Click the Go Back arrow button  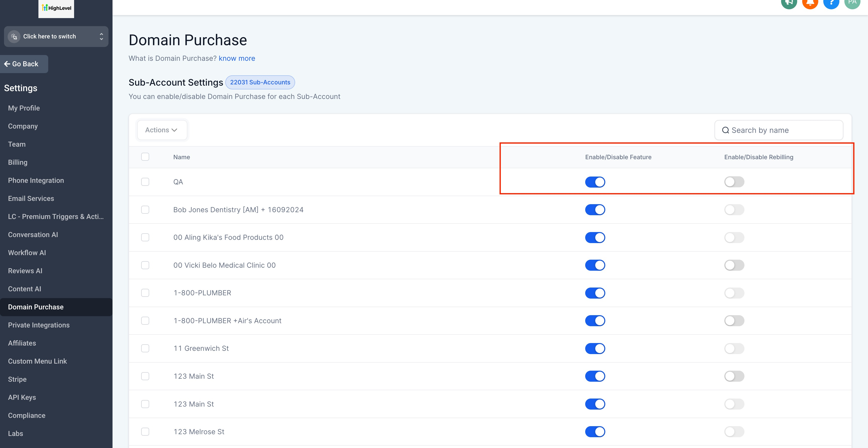pyautogui.click(x=24, y=64)
